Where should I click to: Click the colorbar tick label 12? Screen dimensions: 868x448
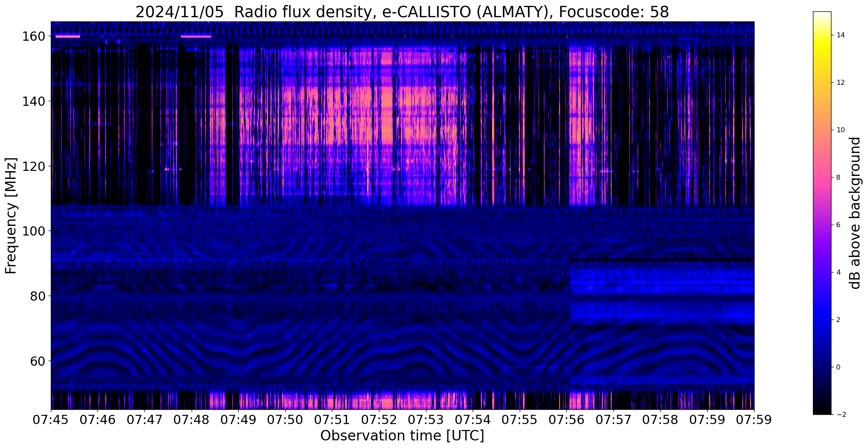coord(841,83)
